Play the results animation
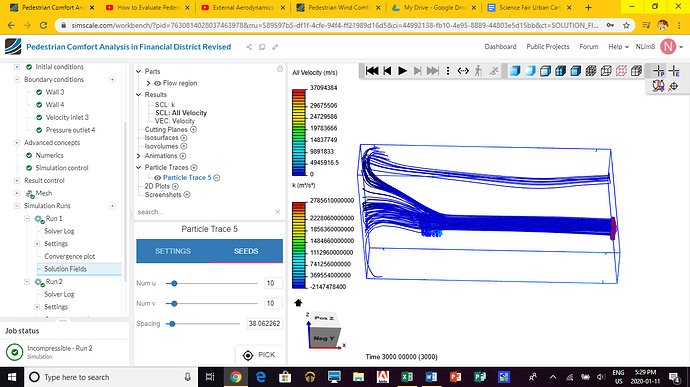This screenshot has height=387, width=690. [402, 71]
